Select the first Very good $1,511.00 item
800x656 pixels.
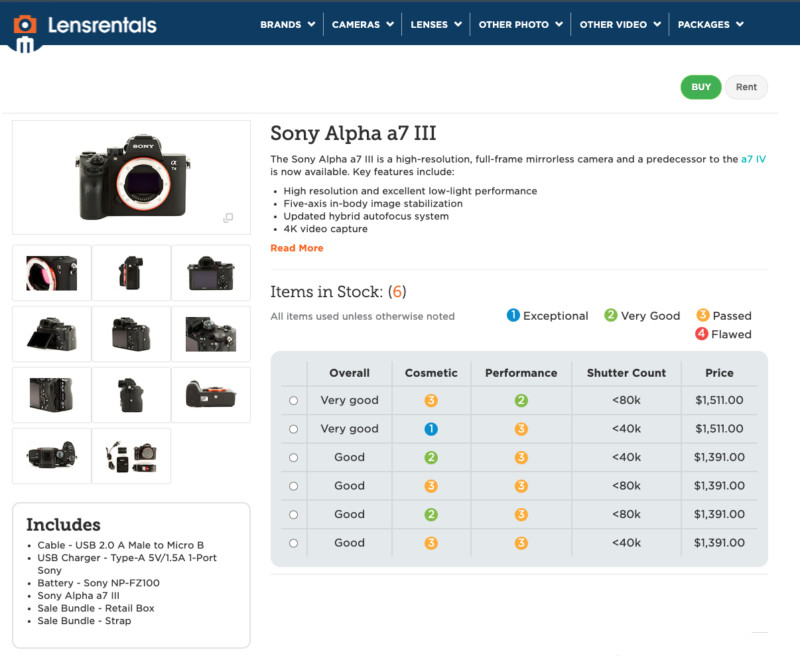293,401
